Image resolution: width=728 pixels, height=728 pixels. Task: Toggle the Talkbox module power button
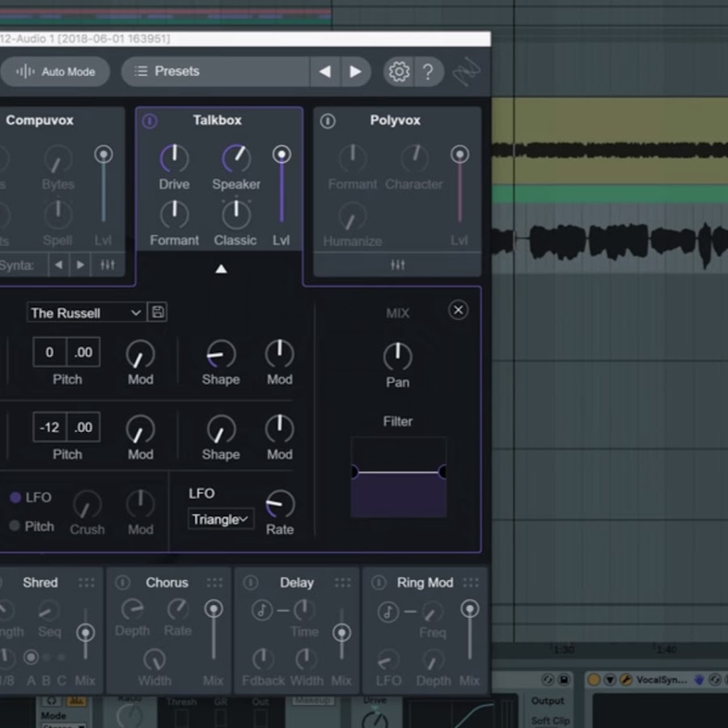pyautogui.click(x=150, y=121)
